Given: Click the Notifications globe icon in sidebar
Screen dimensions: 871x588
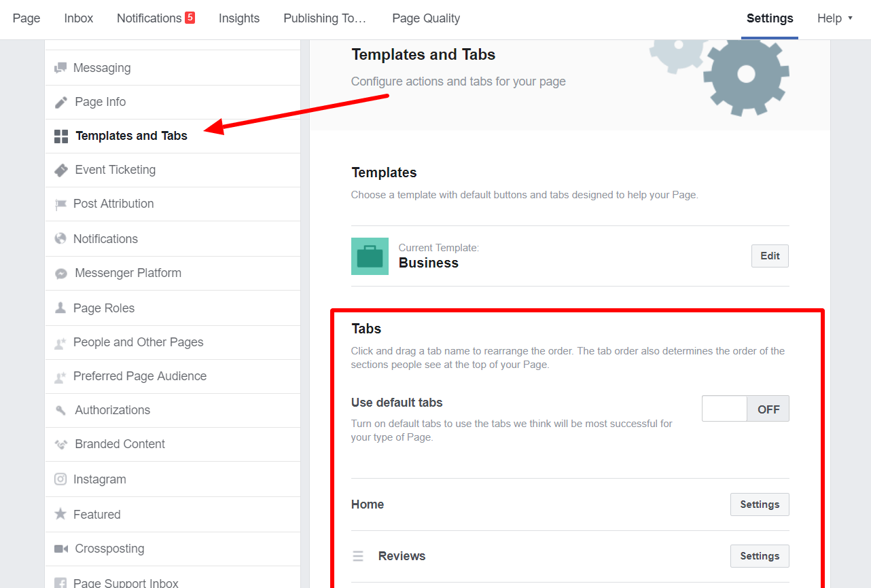Looking at the screenshot, I should tap(60, 238).
